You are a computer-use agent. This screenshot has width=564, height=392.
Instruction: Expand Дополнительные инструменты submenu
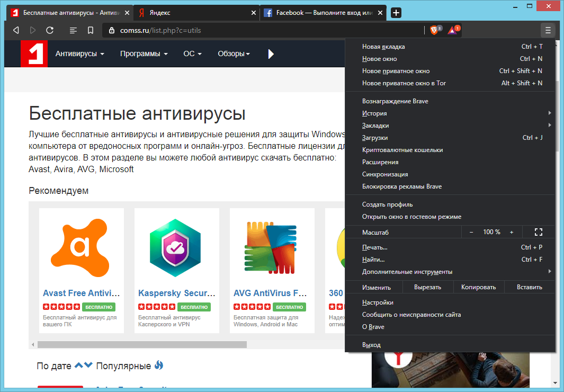(450, 272)
